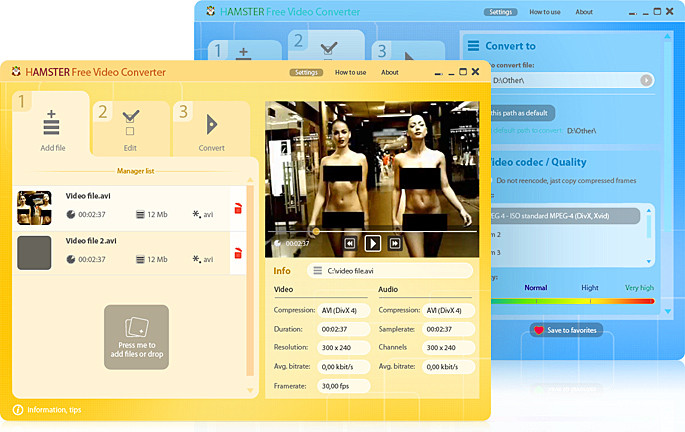Image resolution: width=685 pixels, height=432 pixels.
Task: Go to the Convert step tab
Action: (211, 129)
